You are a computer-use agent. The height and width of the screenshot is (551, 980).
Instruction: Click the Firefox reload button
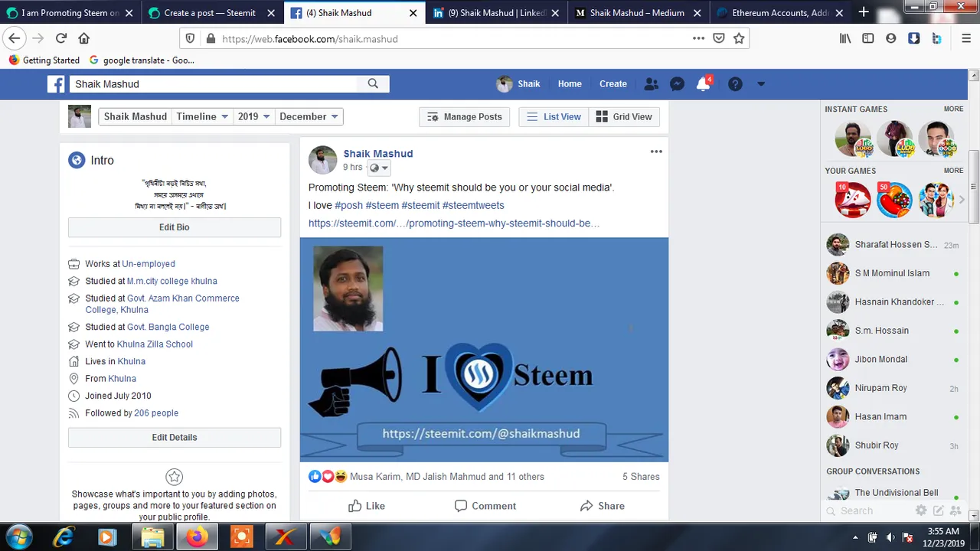click(61, 38)
